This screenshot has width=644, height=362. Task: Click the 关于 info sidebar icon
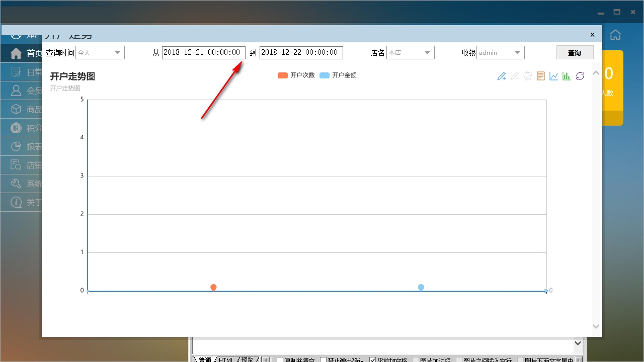tap(16, 202)
